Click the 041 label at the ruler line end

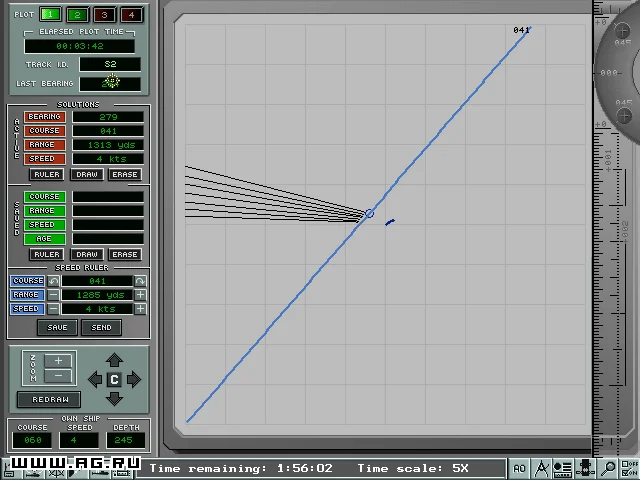point(521,30)
